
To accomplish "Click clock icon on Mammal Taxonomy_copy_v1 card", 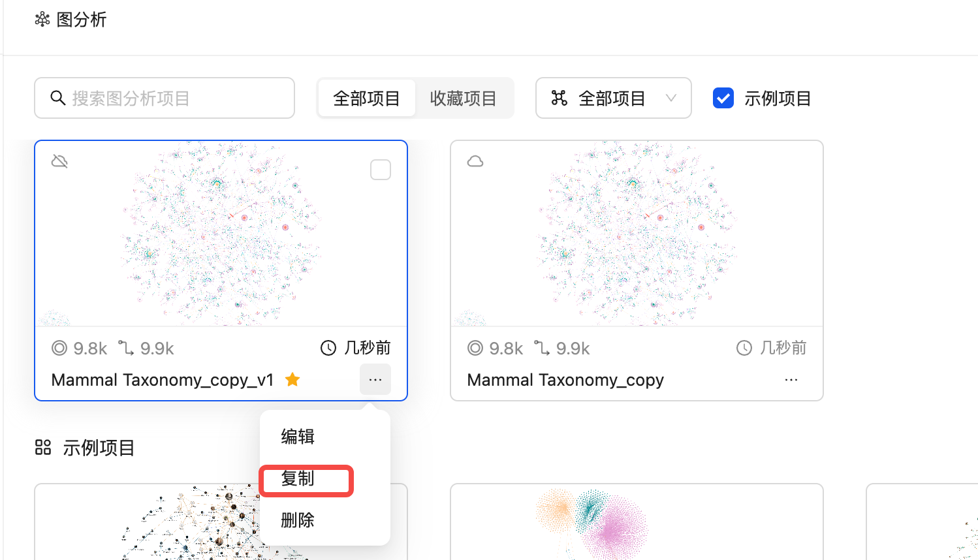I will point(328,348).
